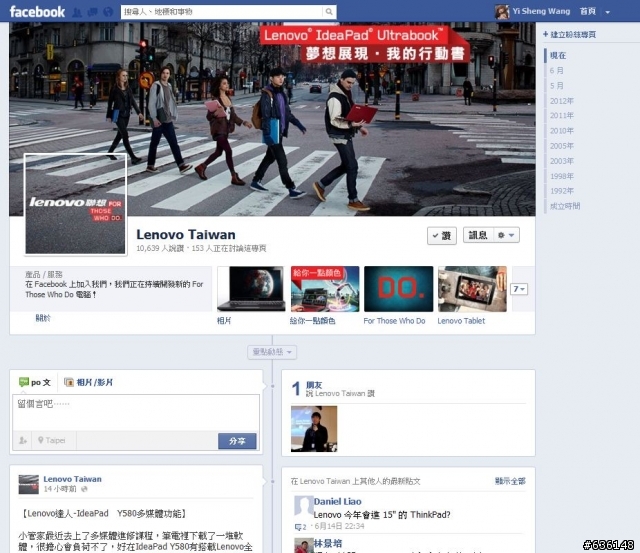The width and height of the screenshot is (640, 553).
Task: Click post privacy globe icon
Action: coord(84,489)
